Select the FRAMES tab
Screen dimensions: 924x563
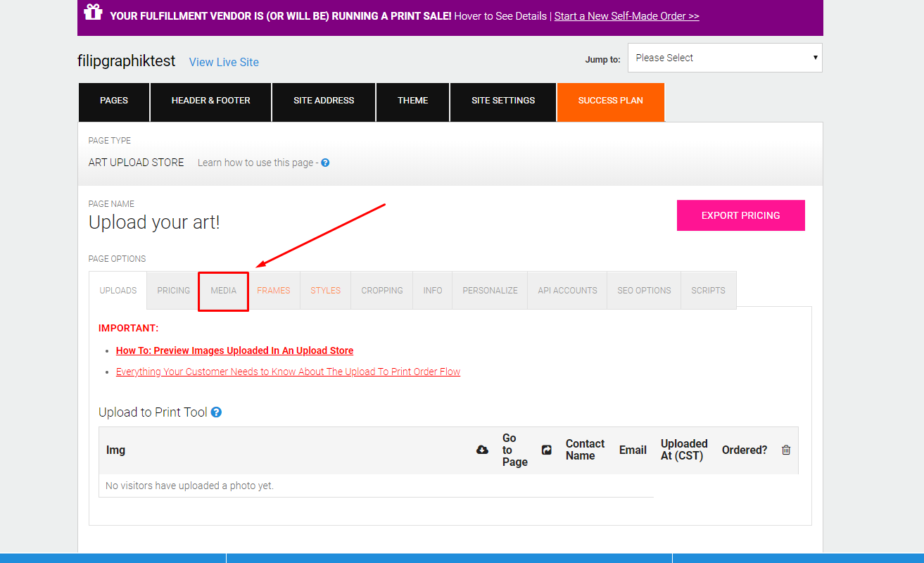[x=274, y=290]
